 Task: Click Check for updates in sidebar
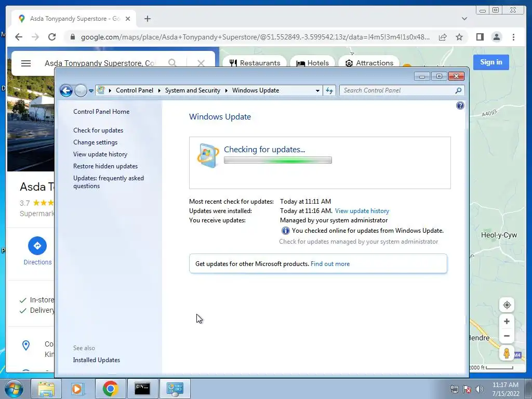click(98, 130)
